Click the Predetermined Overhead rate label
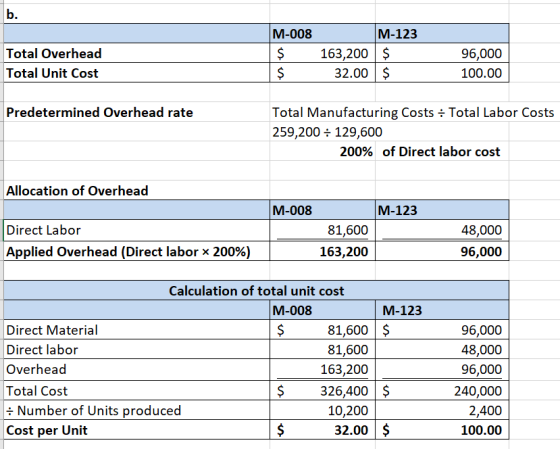The image size is (560, 449). coord(100,113)
